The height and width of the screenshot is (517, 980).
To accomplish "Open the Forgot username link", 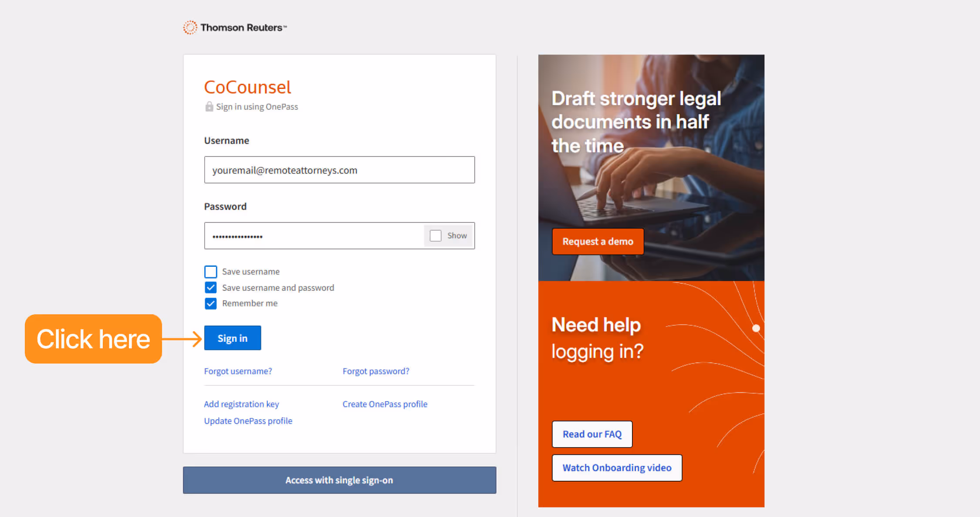I will [x=238, y=371].
